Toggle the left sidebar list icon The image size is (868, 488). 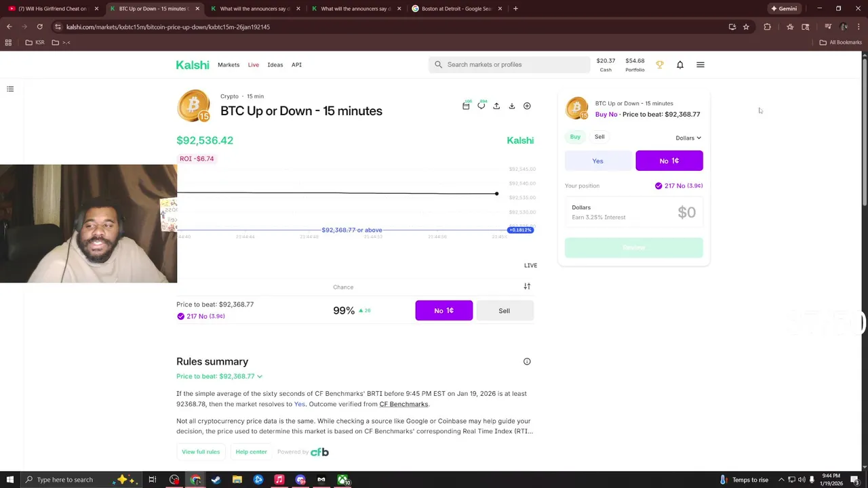(10, 89)
